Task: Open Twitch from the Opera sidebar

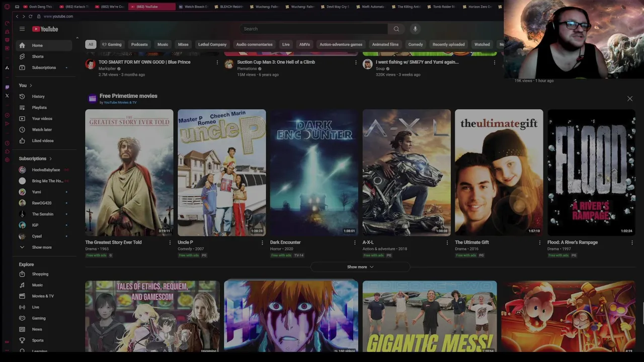Action: (x=7, y=87)
